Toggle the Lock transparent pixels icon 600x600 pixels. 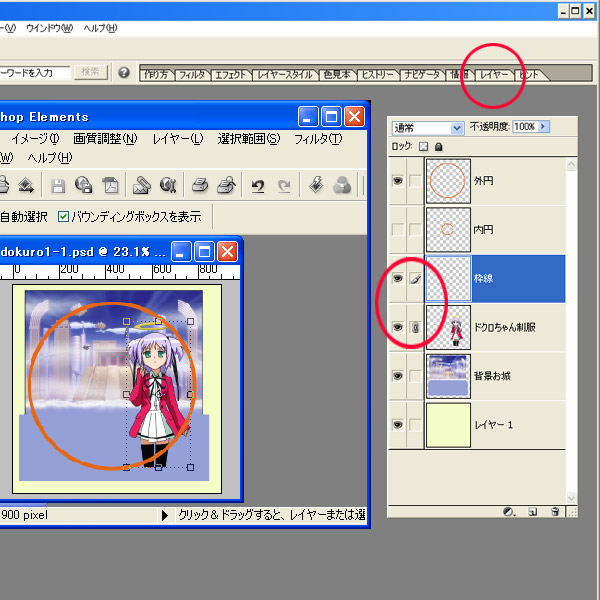(423, 147)
